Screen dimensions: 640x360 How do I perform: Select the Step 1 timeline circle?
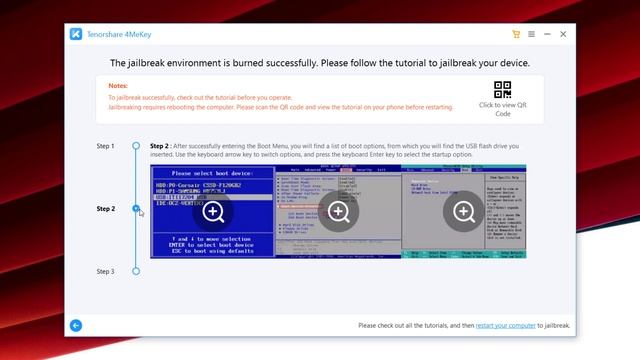pos(136,146)
